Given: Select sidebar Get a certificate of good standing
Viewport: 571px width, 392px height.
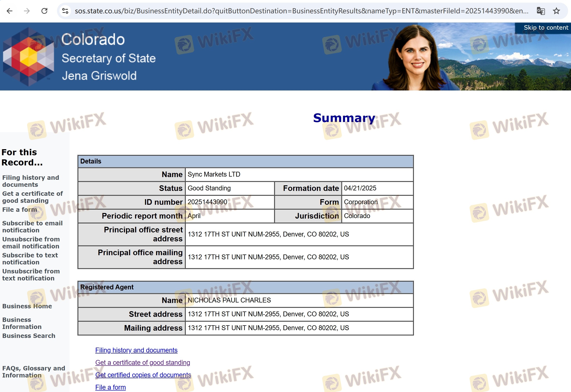Looking at the screenshot, I should pos(32,197).
